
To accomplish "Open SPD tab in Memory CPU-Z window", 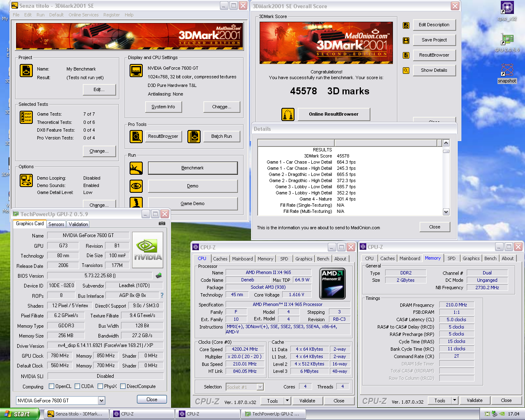I will 452,258.
